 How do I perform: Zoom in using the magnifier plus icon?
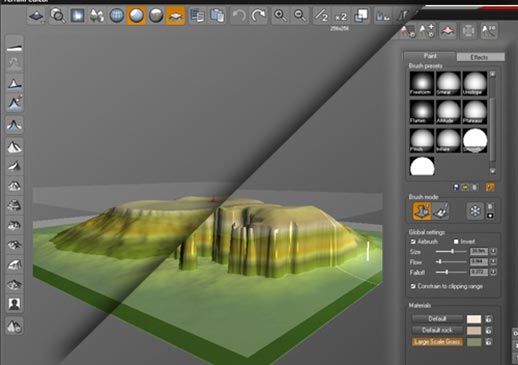(x=280, y=15)
